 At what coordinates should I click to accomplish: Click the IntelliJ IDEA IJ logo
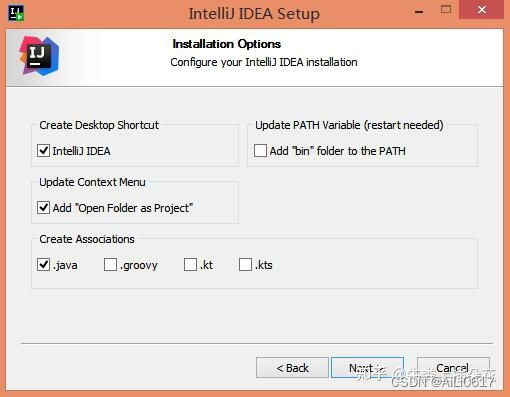39,55
